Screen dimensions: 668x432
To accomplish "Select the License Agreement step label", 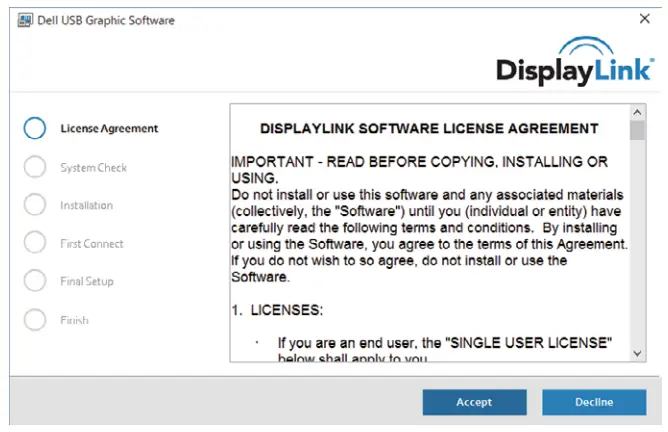I will 109,129.
